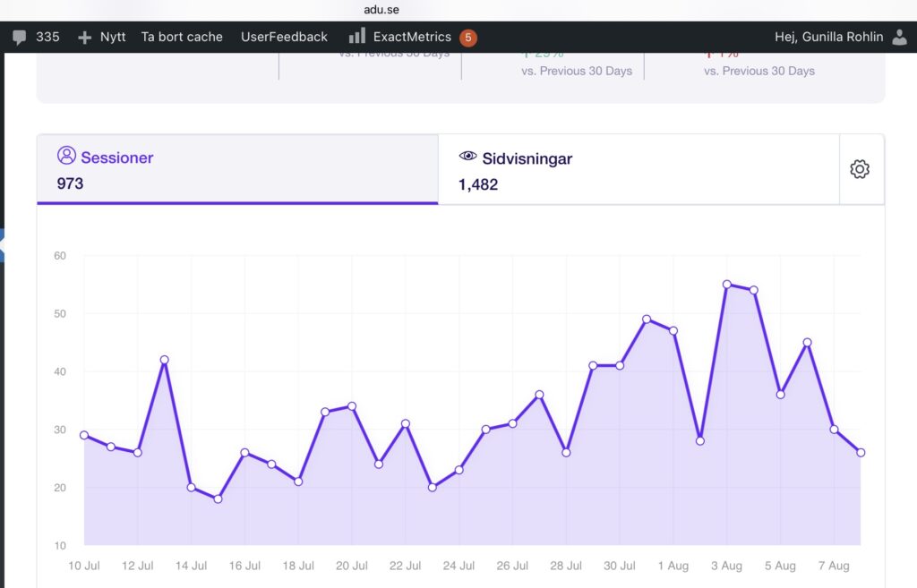Open the comments bubble icon
The image size is (917, 588).
[x=20, y=38]
